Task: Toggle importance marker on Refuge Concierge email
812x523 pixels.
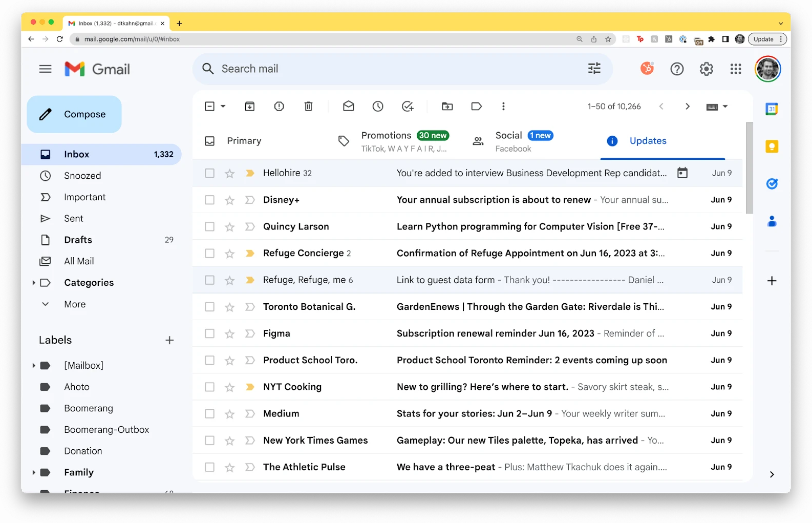Action: pyautogui.click(x=250, y=253)
